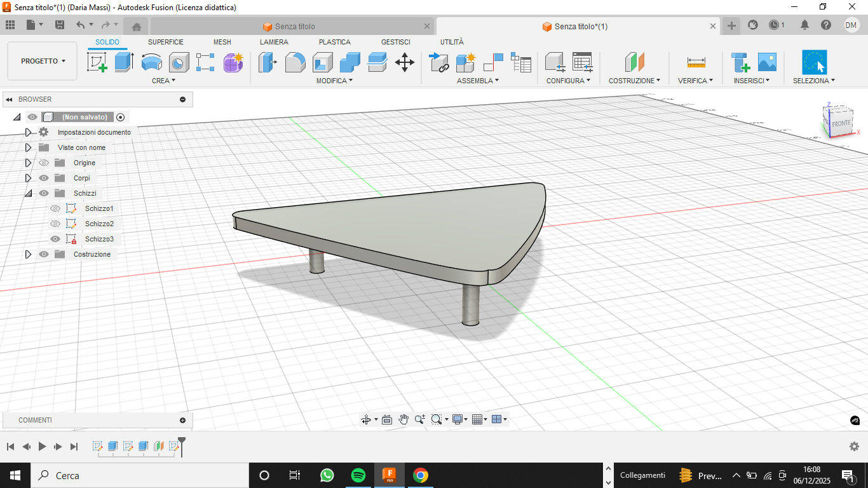Expand the Costruzione folder

[x=28, y=254]
